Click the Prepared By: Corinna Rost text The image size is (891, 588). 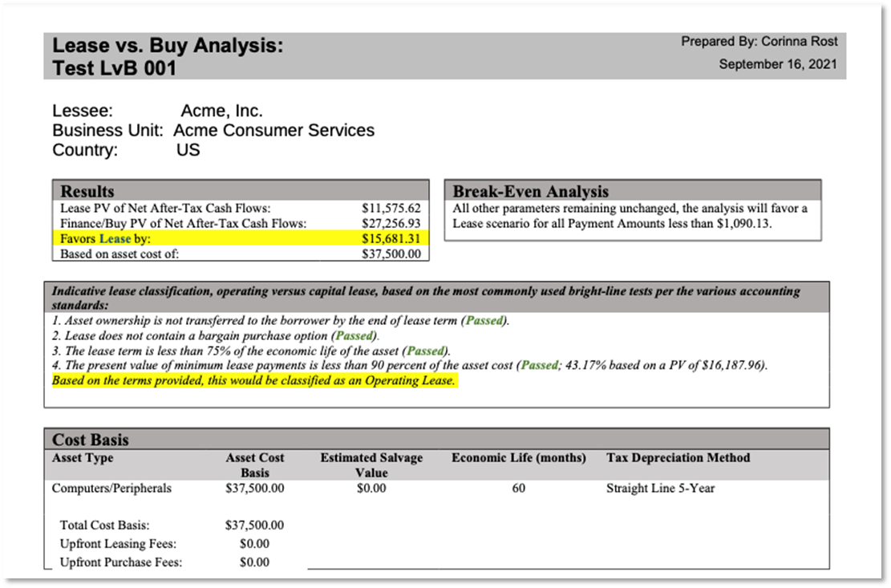click(759, 42)
